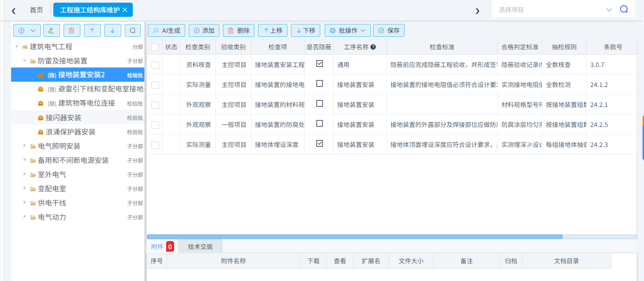Click the 删除 toolbar button
The width and height of the screenshot is (644, 281).
pyautogui.click(x=239, y=30)
